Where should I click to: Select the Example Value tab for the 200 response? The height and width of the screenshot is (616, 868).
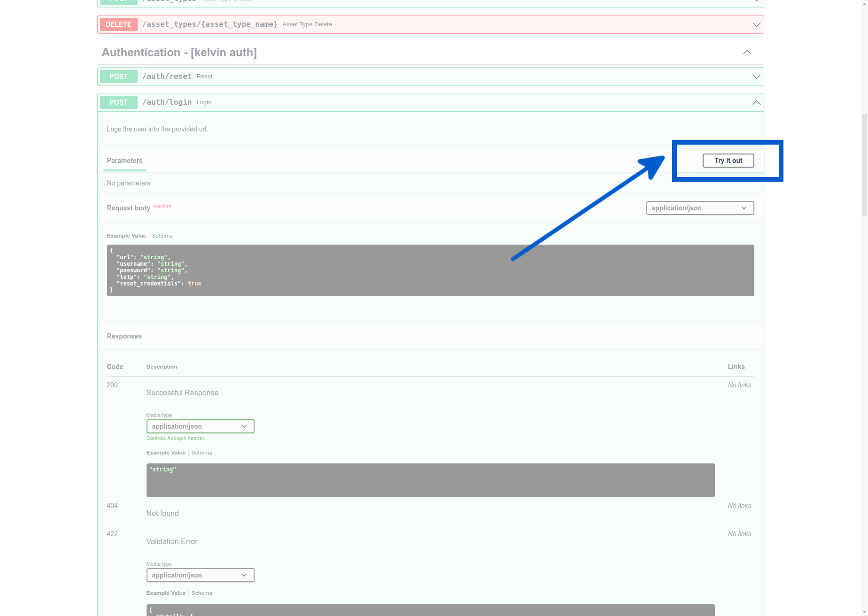click(165, 452)
